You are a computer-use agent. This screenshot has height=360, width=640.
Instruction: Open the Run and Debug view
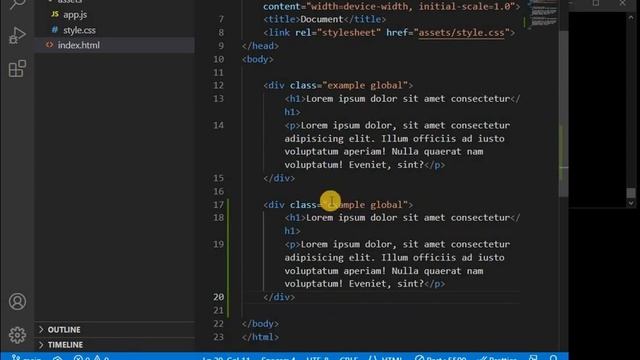(17, 36)
